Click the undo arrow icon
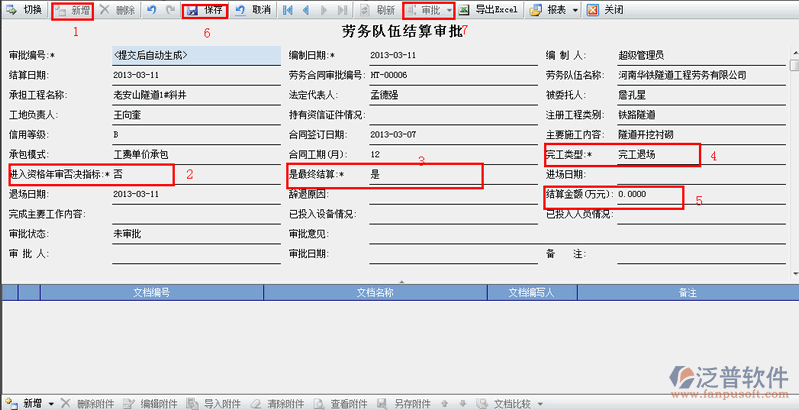 pyautogui.click(x=151, y=10)
